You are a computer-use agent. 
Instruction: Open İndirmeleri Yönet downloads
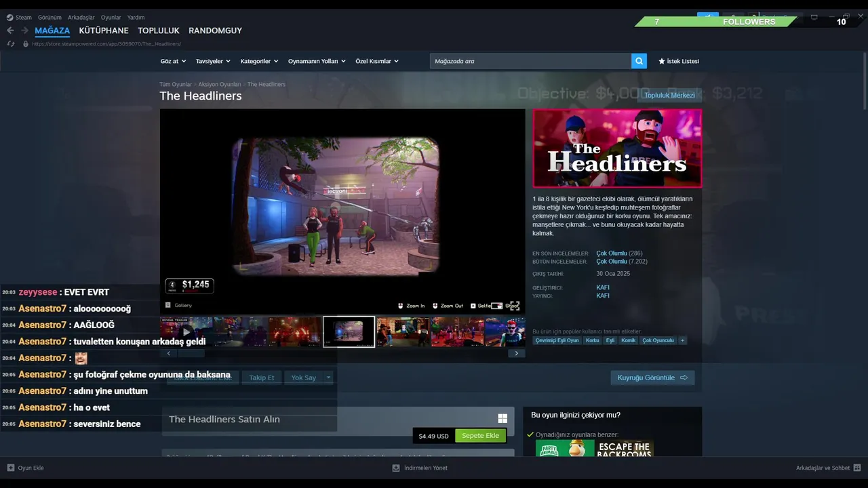click(420, 468)
